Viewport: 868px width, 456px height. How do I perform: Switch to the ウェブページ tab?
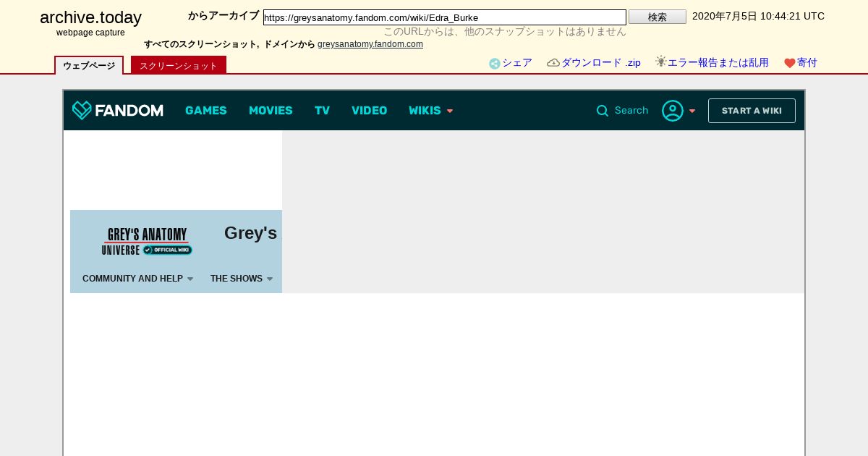(x=89, y=65)
